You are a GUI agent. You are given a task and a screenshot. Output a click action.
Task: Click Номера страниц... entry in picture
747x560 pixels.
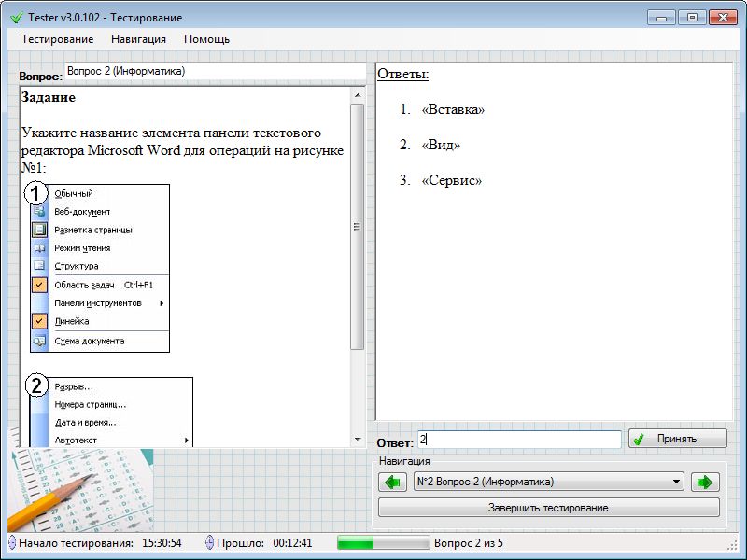point(91,405)
